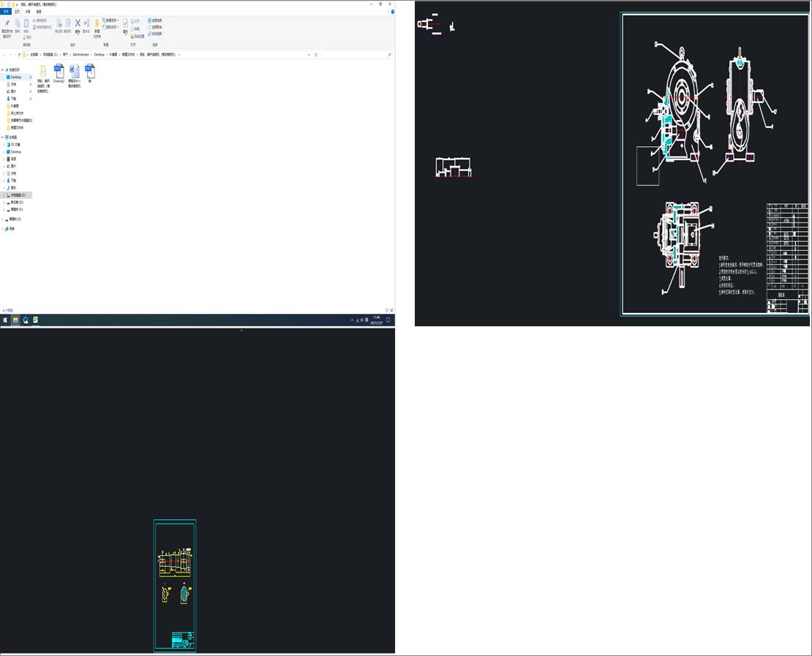812x656 pixels.
Task: Open the Easy access dropdown in the ribbon
Action: click(x=110, y=27)
